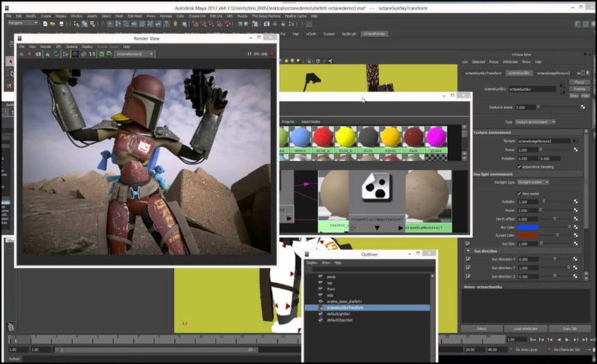Select the arrow selection tool in left toolbox

point(10,61)
